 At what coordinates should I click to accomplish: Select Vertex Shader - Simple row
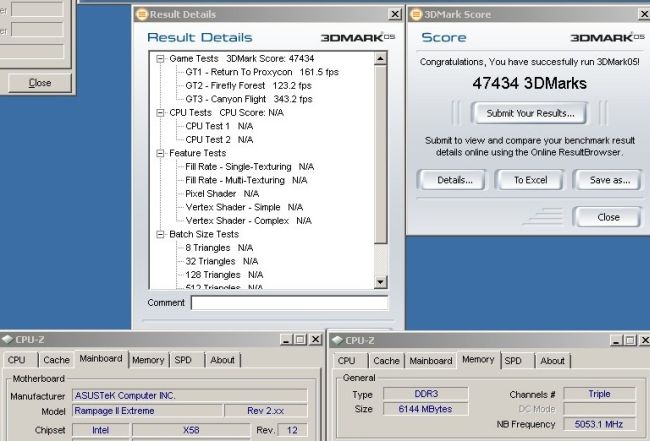244,207
